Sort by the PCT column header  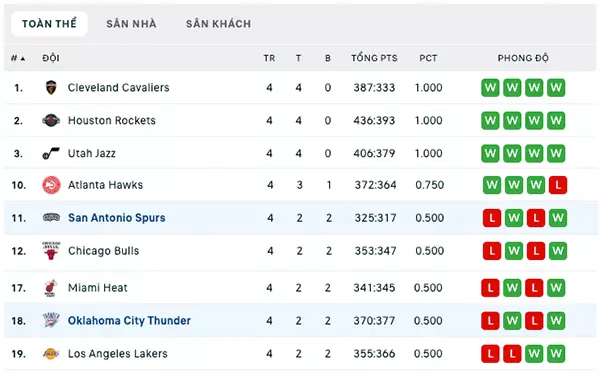pyautogui.click(x=428, y=58)
